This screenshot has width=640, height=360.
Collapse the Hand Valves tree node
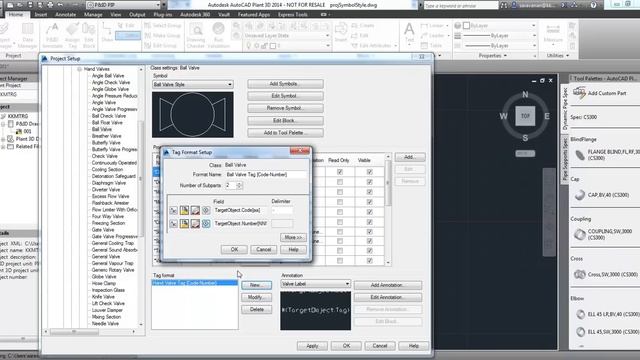click(x=80, y=69)
